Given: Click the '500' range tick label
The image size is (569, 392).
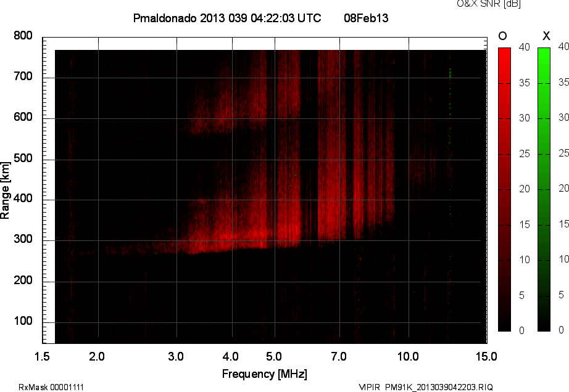Looking at the screenshot, I should (23, 158).
